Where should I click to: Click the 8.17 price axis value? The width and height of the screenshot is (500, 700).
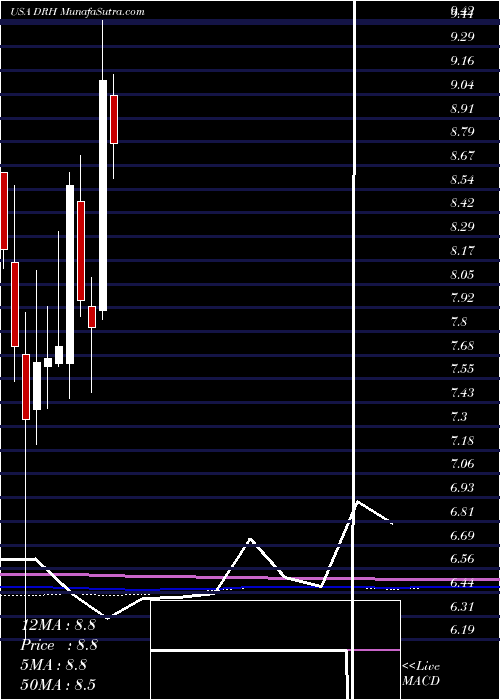(462, 250)
